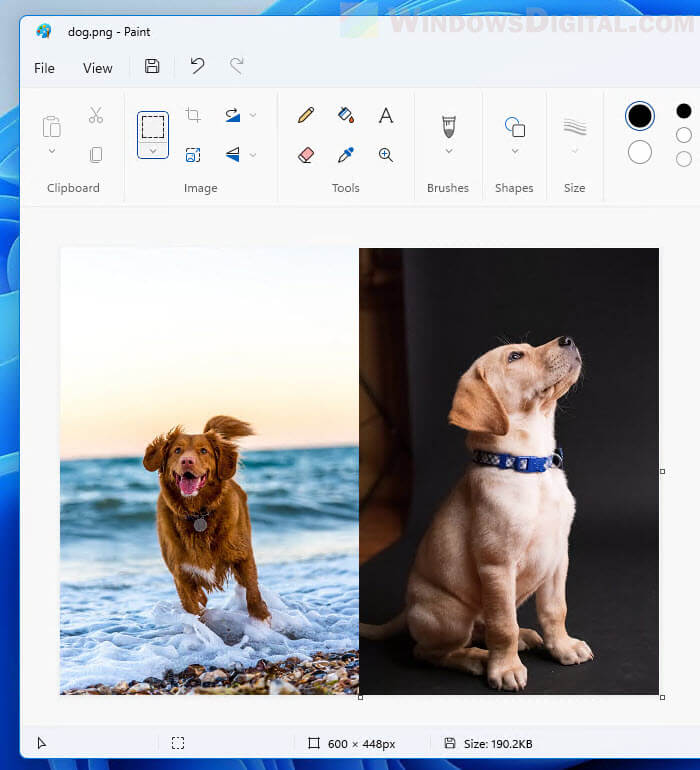Image resolution: width=700 pixels, height=770 pixels.
Task: Open the View menu
Action: (98, 68)
